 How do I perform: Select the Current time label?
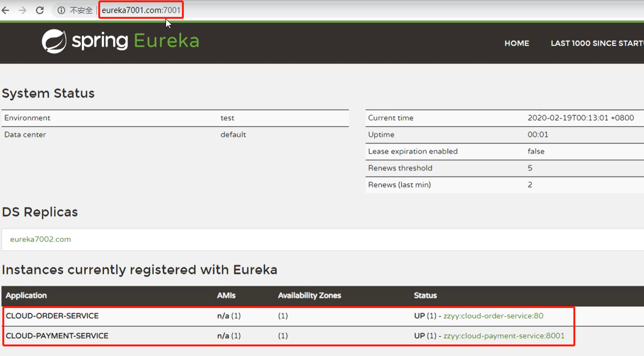coord(391,118)
